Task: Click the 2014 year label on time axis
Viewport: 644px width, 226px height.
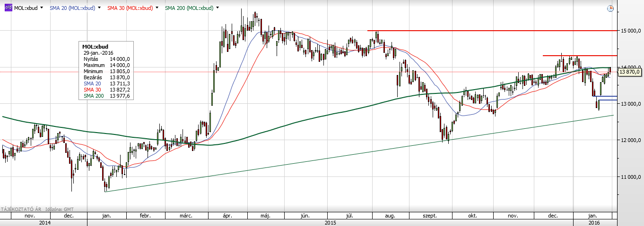Action: [x=45, y=222]
